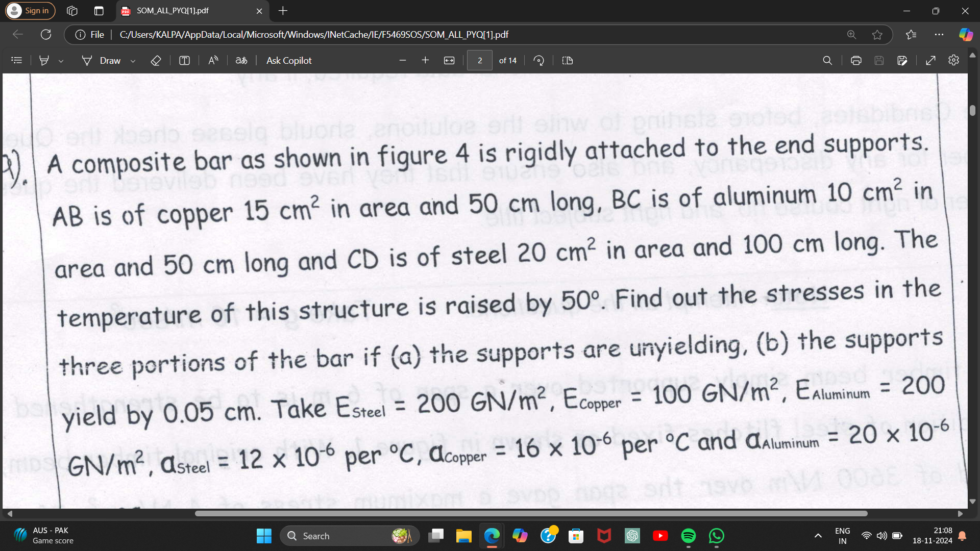Open the Workspaces icon

pyautogui.click(x=72, y=11)
